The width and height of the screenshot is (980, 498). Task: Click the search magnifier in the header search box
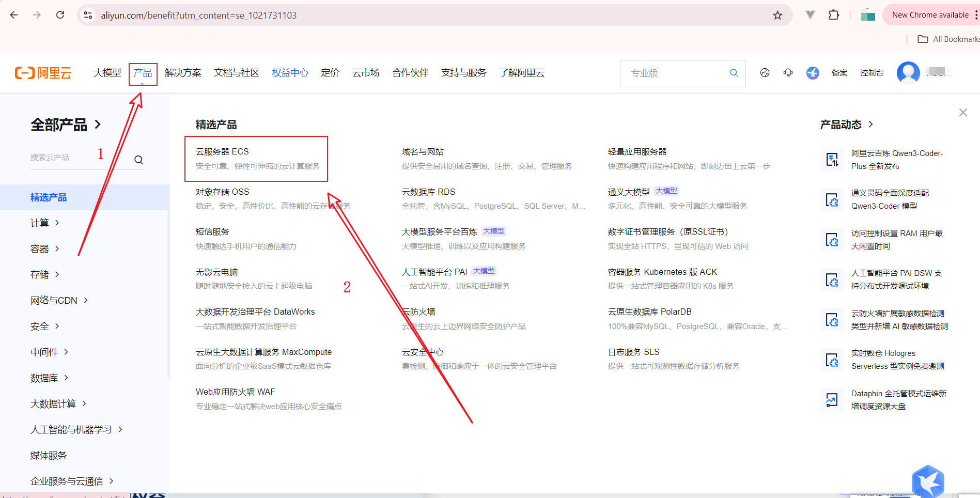[x=734, y=73]
